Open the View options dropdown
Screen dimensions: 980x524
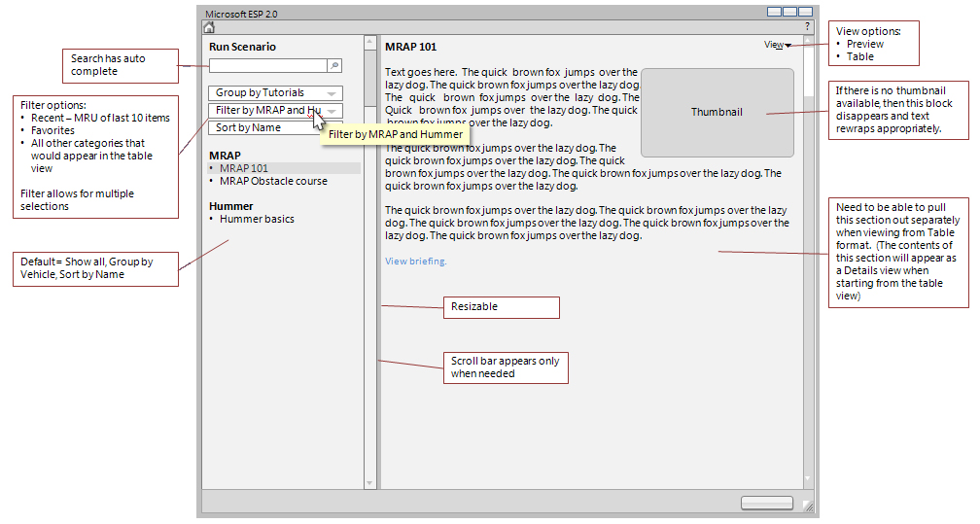pyautogui.click(x=778, y=45)
